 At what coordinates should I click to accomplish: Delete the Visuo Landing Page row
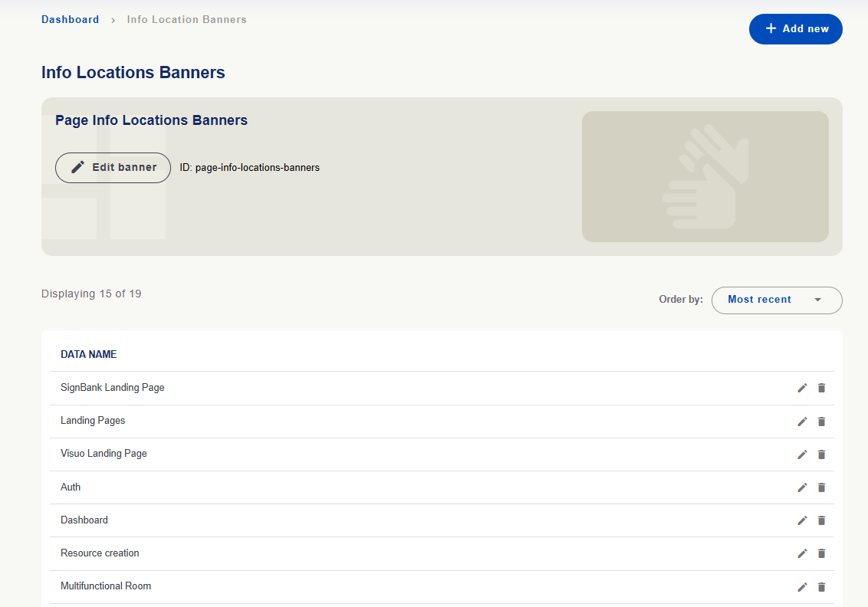[821, 454]
